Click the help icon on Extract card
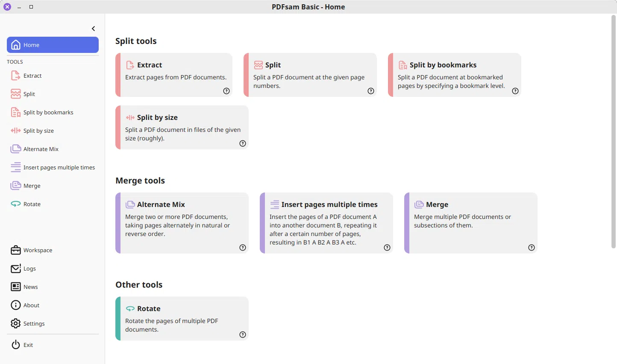The width and height of the screenshot is (617, 364). tap(226, 91)
